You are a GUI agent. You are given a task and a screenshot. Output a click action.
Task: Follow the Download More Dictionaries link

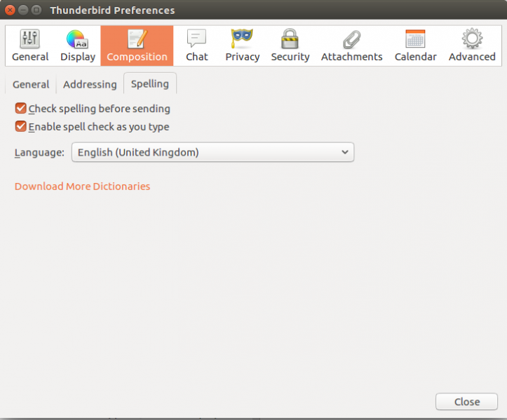(x=83, y=187)
